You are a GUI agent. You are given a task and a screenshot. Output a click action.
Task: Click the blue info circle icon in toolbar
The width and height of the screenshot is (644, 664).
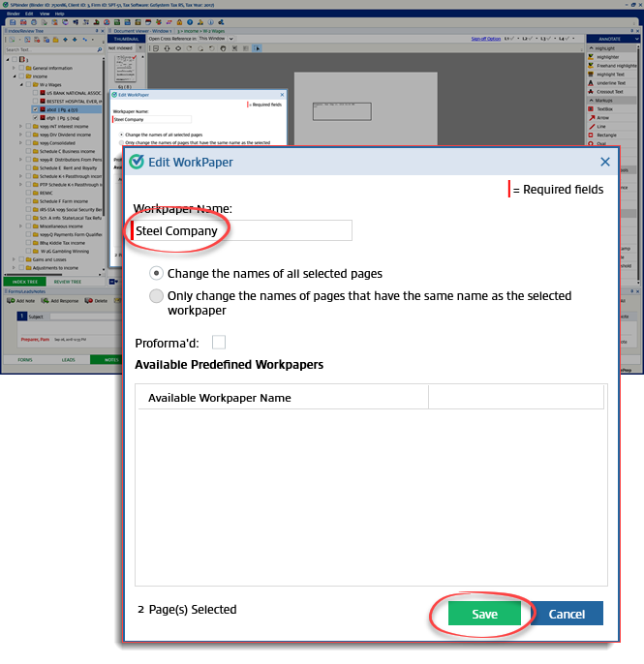tap(210, 22)
